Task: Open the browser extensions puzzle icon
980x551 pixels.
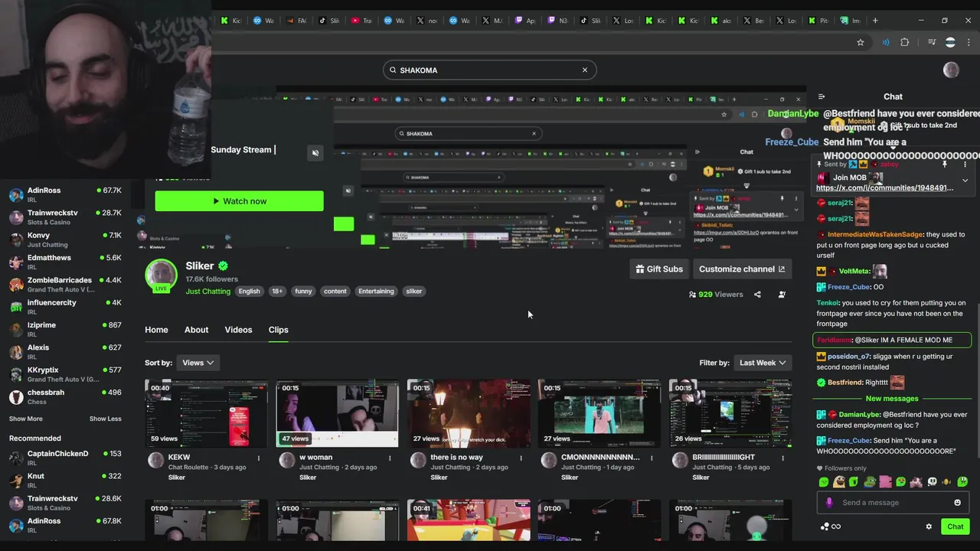Action: (x=905, y=42)
